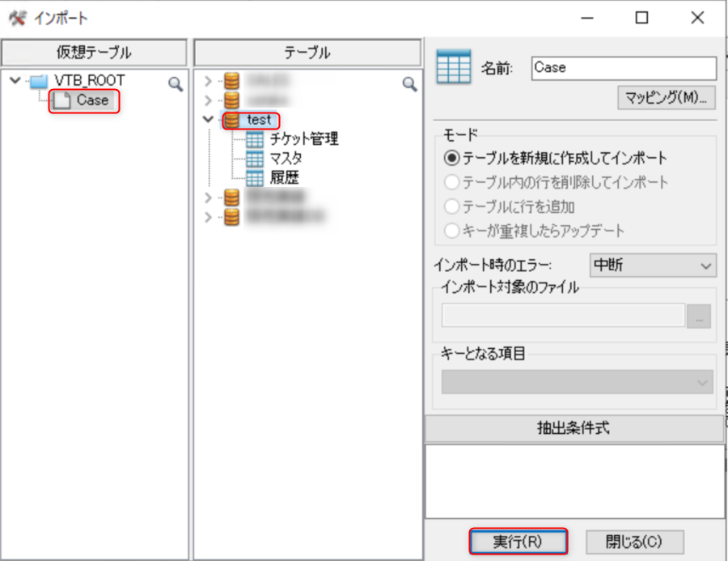This screenshot has width=728, height=561.
Task: Click the test database icon
Action: [x=232, y=120]
